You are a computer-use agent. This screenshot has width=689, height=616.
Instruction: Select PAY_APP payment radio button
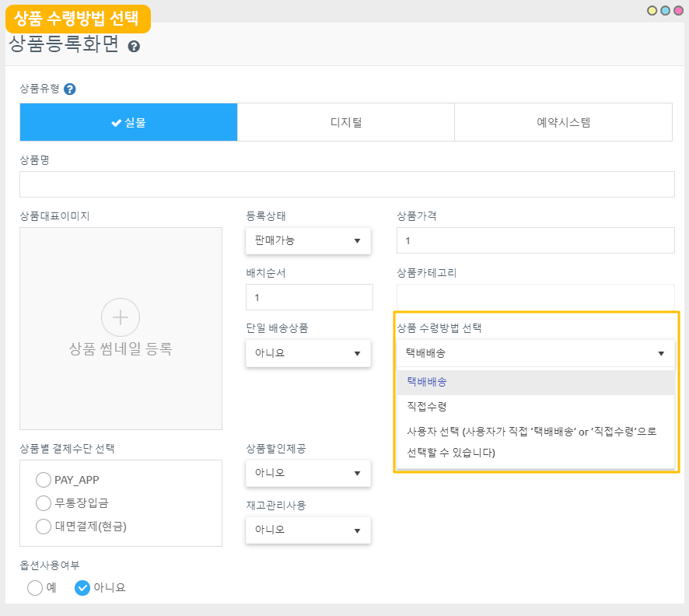click(44, 480)
